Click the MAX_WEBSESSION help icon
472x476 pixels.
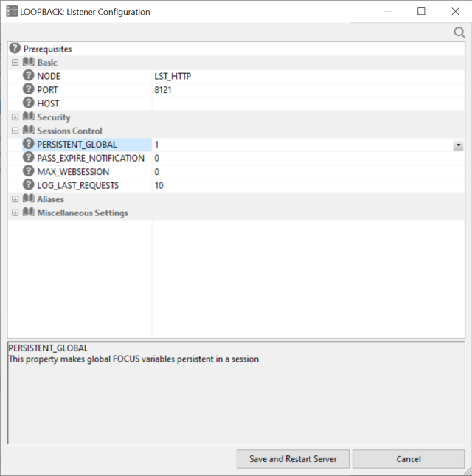[29, 172]
